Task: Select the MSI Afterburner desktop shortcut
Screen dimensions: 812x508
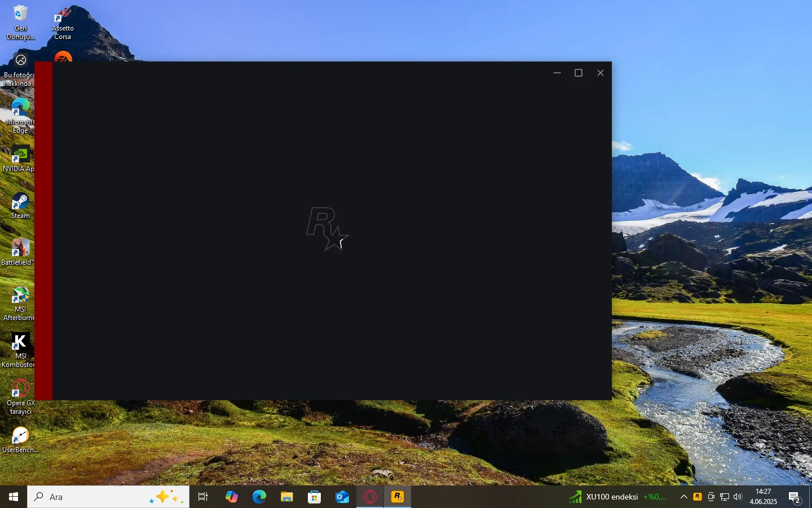Action: click(x=20, y=304)
